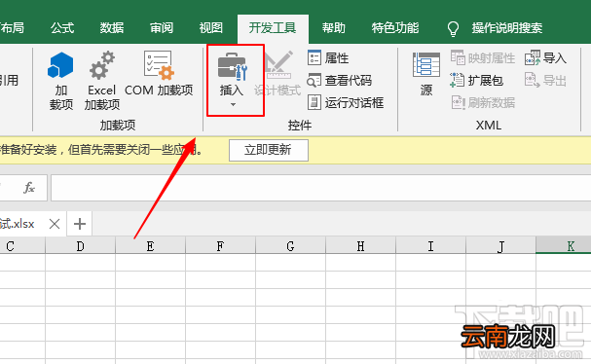The image size is (591, 364).
Task: Select column F header
Action: click(x=220, y=246)
